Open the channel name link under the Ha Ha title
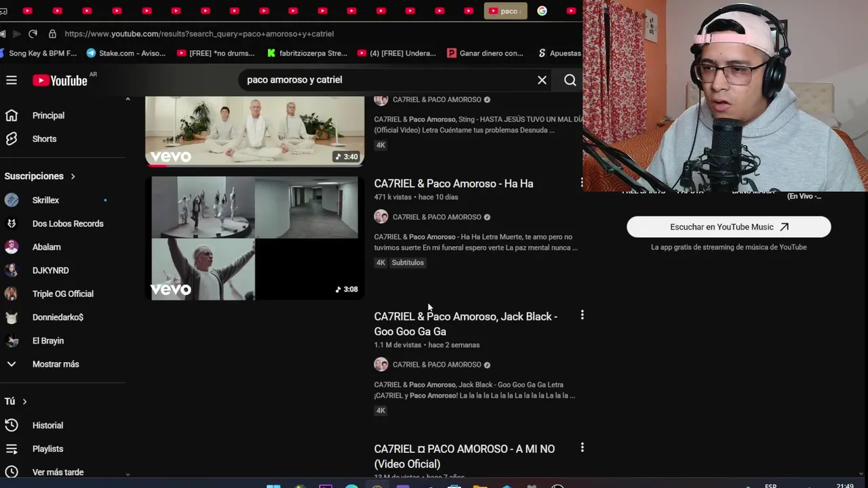The width and height of the screenshot is (868, 488). click(x=437, y=217)
